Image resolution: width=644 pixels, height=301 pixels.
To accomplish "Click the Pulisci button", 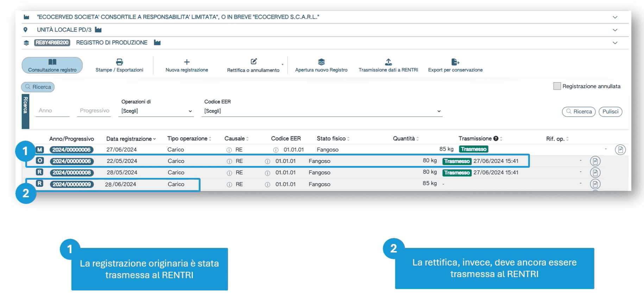I will pos(610,111).
